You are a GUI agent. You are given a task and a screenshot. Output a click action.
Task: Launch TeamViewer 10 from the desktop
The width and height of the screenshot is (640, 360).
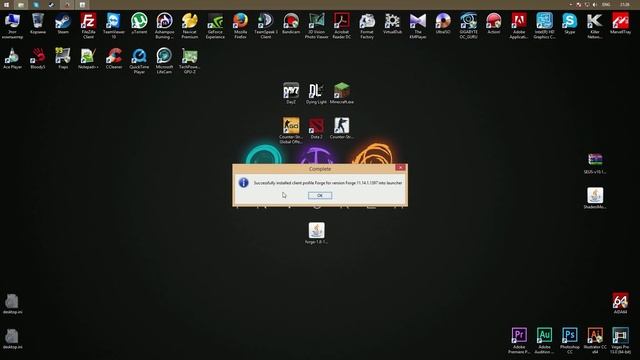click(113, 26)
